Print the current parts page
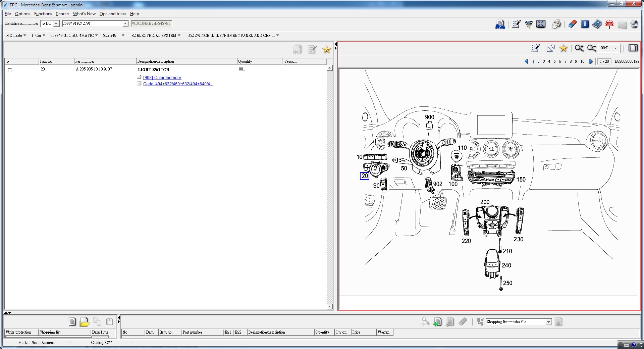Viewport: 644px width, 349px height. tap(556, 24)
